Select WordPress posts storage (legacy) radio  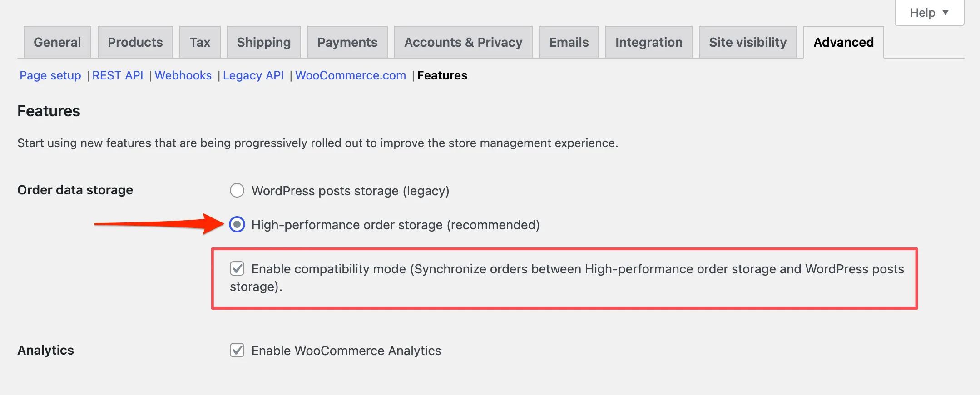pyautogui.click(x=237, y=190)
